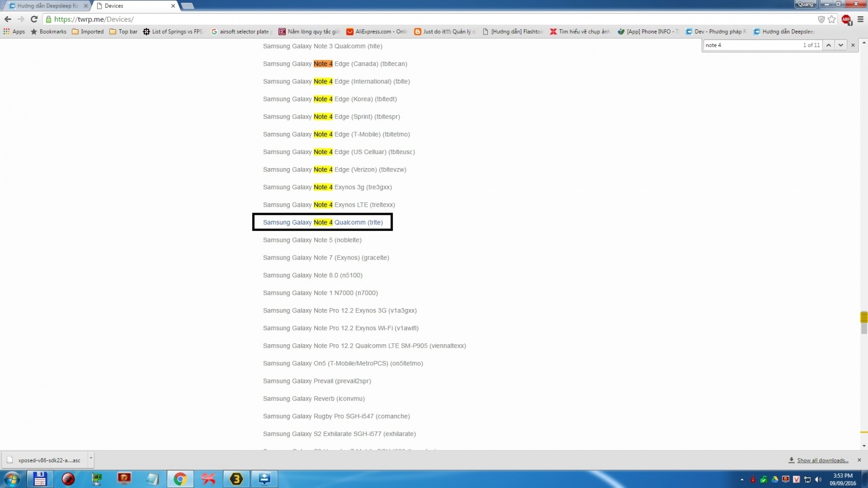Click the page vertical scrollbar thumb
This screenshot has height=488, width=868.
pos(864,322)
